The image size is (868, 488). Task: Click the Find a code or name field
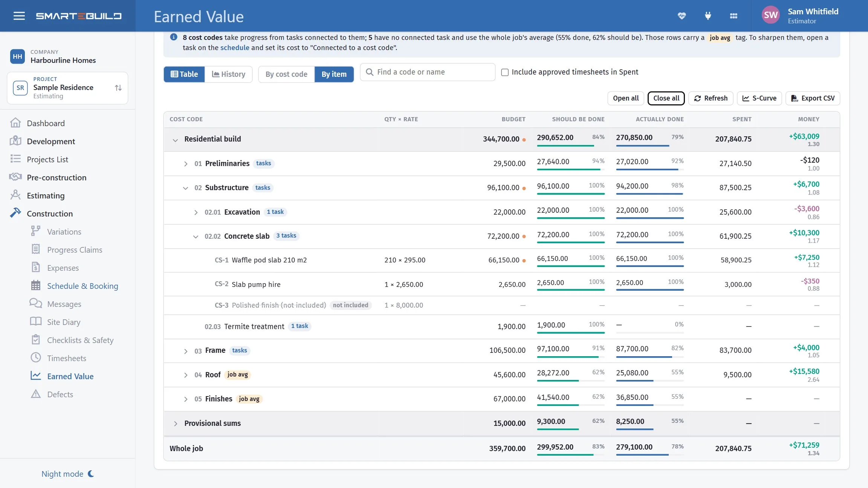[x=428, y=72]
